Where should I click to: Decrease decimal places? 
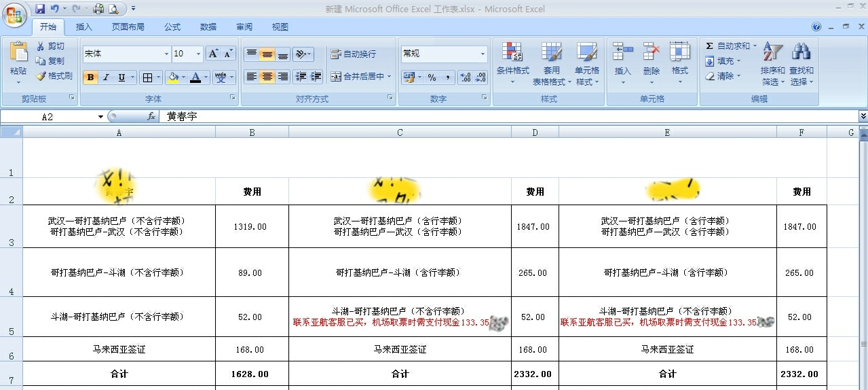tap(480, 77)
